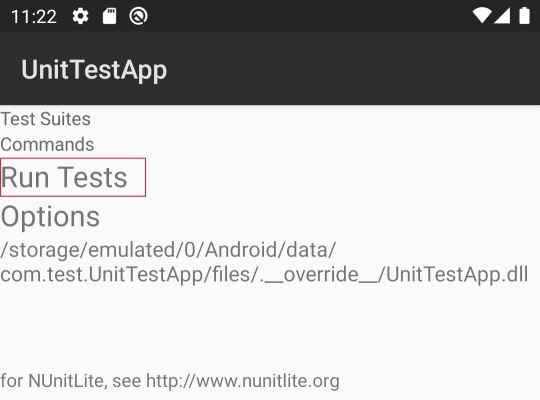
Task: Tap the UnitTestApp title in app bar
Action: pos(94,70)
